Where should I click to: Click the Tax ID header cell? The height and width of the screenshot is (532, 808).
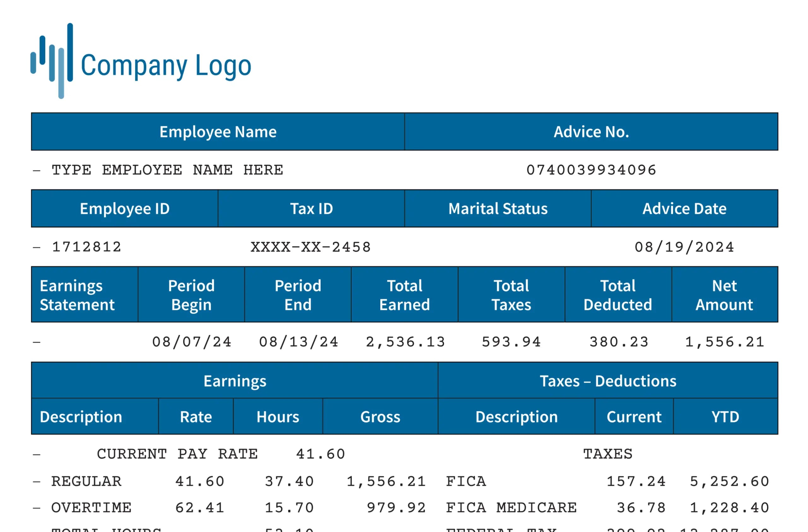[311, 208]
